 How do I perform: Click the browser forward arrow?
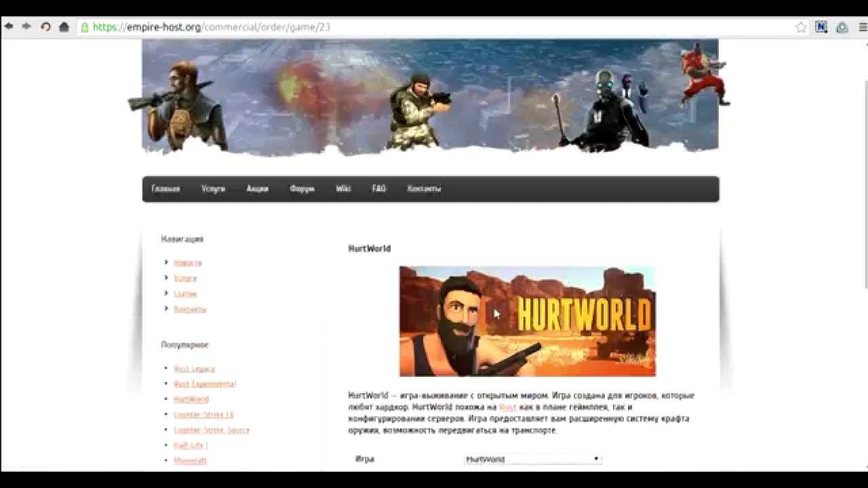tap(27, 26)
